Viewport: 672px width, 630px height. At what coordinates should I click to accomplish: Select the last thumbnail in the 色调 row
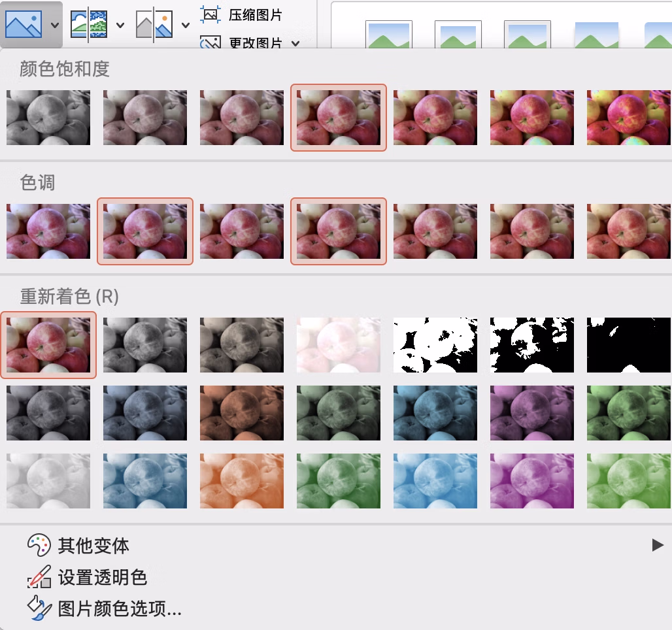tap(629, 231)
